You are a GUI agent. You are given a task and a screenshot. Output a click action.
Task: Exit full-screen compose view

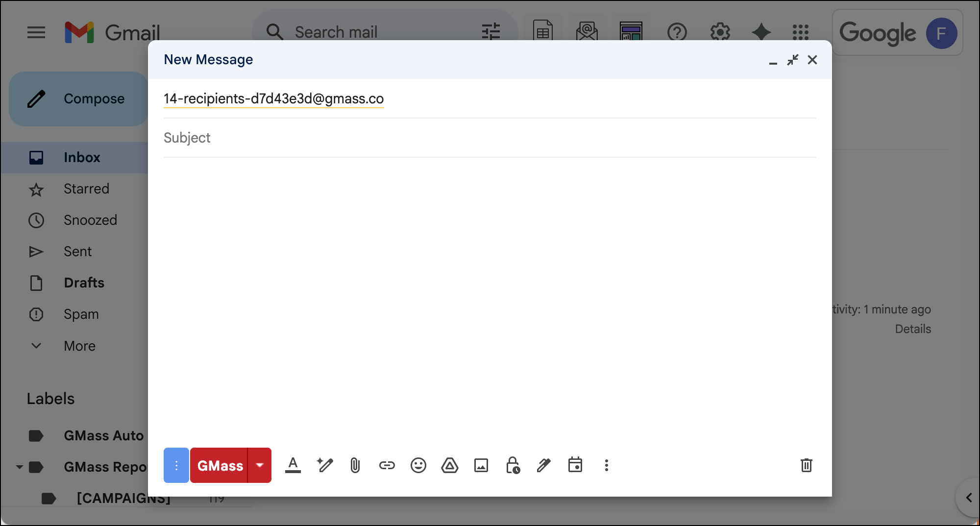click(x=792, y=60)
